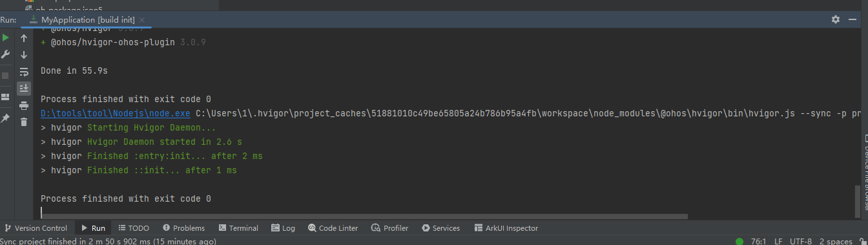Click the green status indicator in status bar
Viewport: 868px width, 245px height.
[x=739, y=241]
